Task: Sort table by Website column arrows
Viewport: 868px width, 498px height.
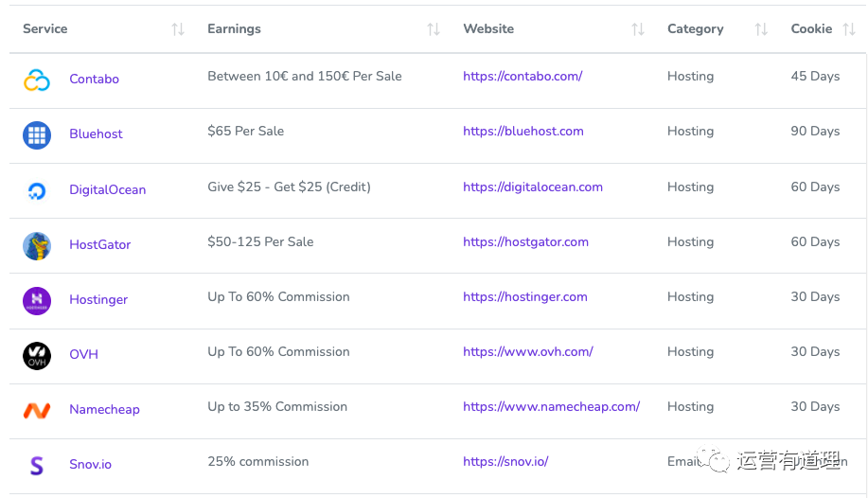Action: [x=638, y=29]
